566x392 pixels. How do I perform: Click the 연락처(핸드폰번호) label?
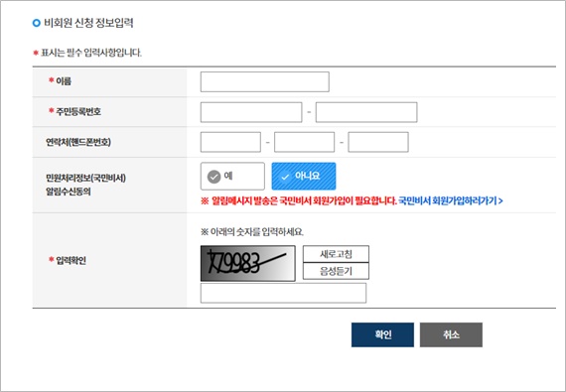[x=78, y=142]
